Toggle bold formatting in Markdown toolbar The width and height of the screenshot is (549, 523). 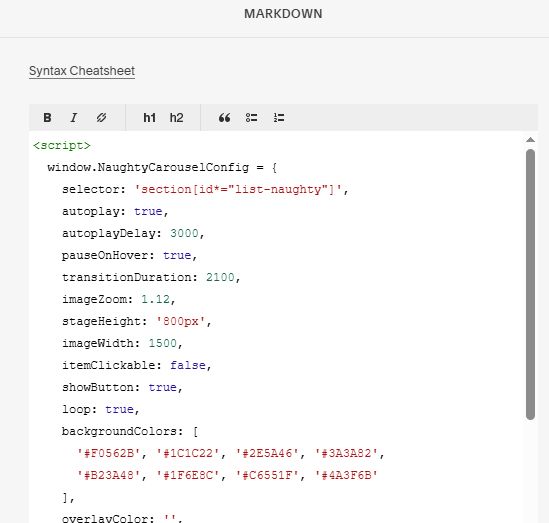47,118
